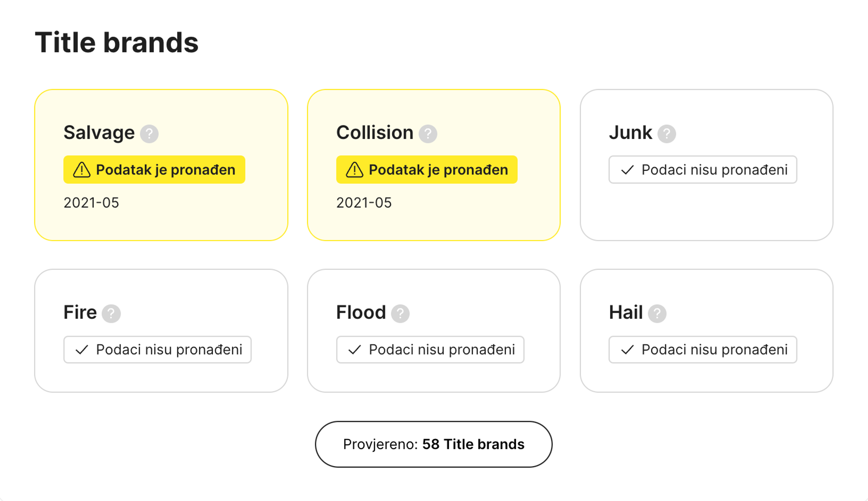Click the checkmark inside the Junk status badge
Screen dimensions: 868x501
[628, 169]
